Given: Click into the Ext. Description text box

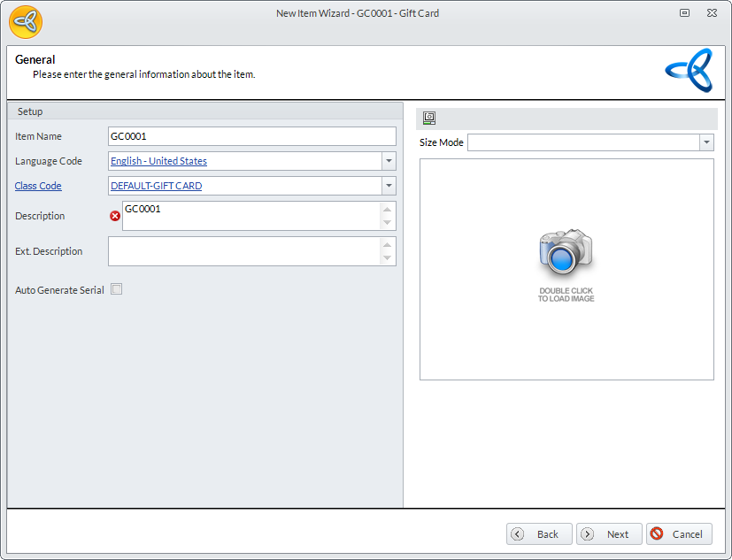Looking at the screenshot, I should pos(243,251).
